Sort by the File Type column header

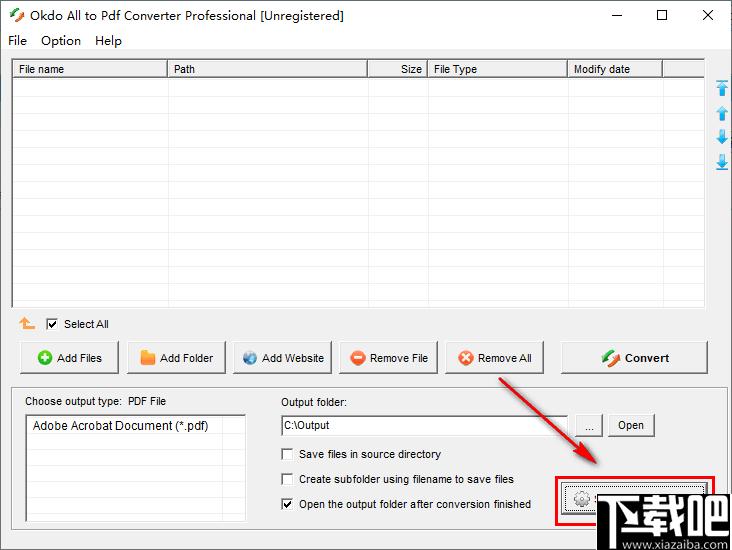point(498,69)
